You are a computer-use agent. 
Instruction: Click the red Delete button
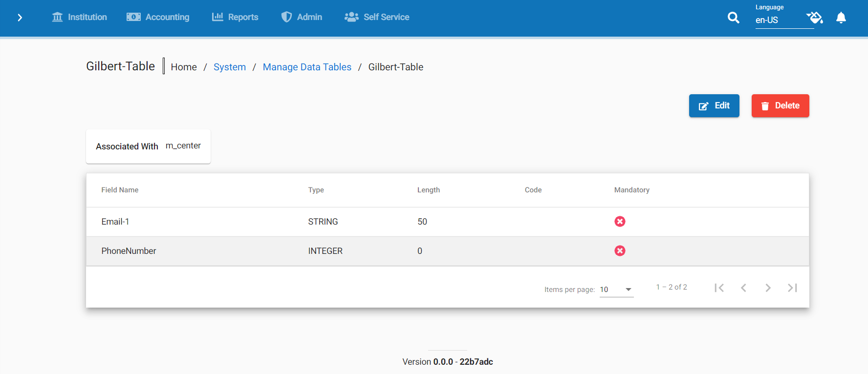(780, 105)
